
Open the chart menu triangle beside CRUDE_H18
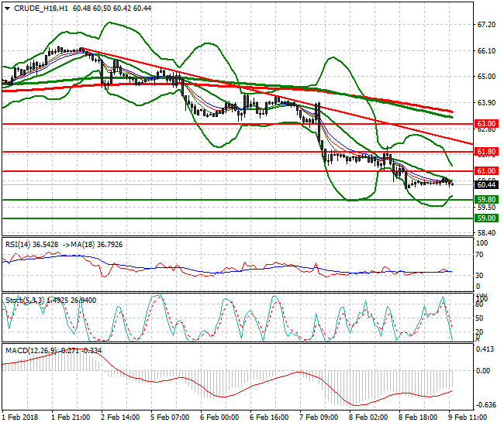[x=8, y=9]
